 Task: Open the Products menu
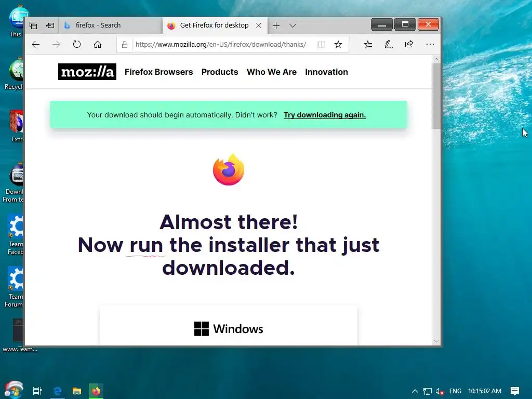click(x=220, y=72)
